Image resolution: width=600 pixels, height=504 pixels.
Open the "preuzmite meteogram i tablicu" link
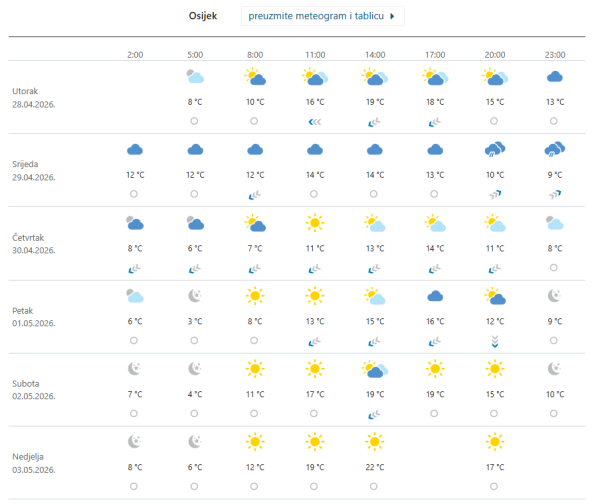click(x=321, y=17)
